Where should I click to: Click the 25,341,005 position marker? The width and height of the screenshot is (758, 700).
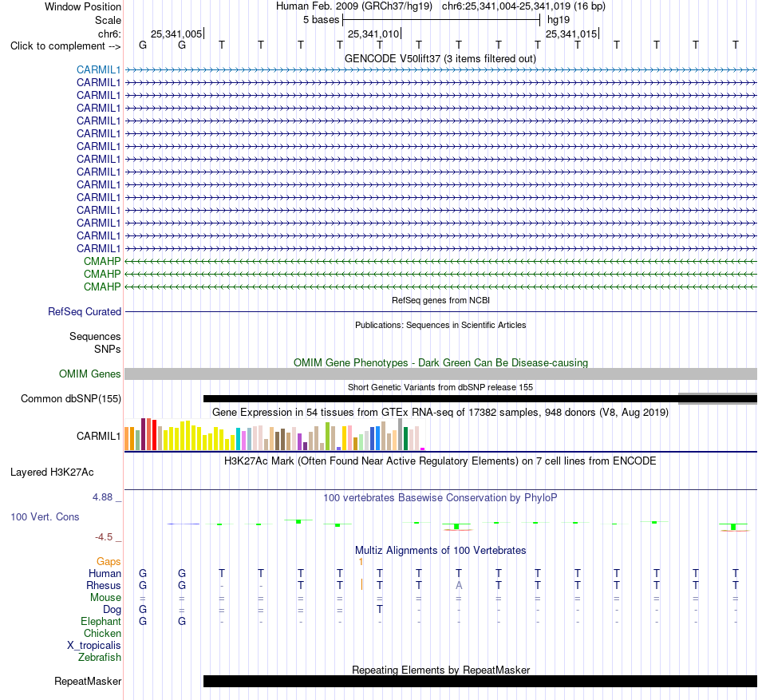tap(176, 34)
